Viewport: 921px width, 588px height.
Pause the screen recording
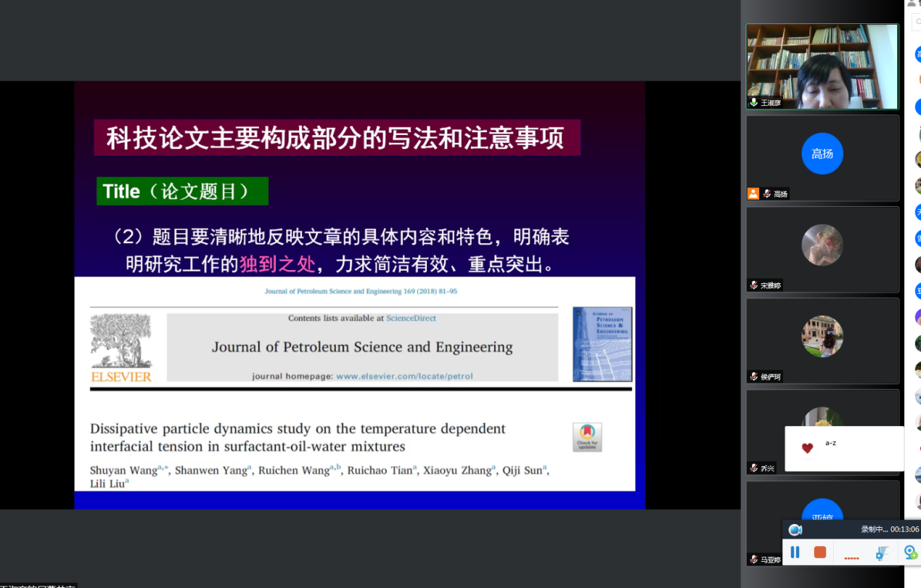point(795,552)
